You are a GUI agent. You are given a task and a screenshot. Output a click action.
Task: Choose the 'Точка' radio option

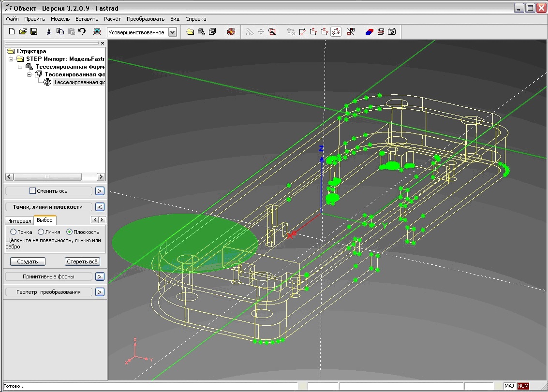click(x=13, y=232)
